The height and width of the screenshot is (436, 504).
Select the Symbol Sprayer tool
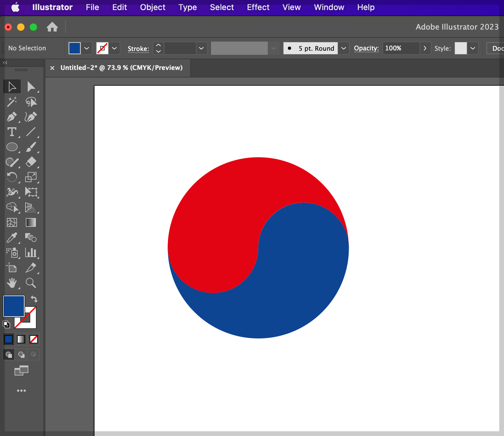point(12,253)
